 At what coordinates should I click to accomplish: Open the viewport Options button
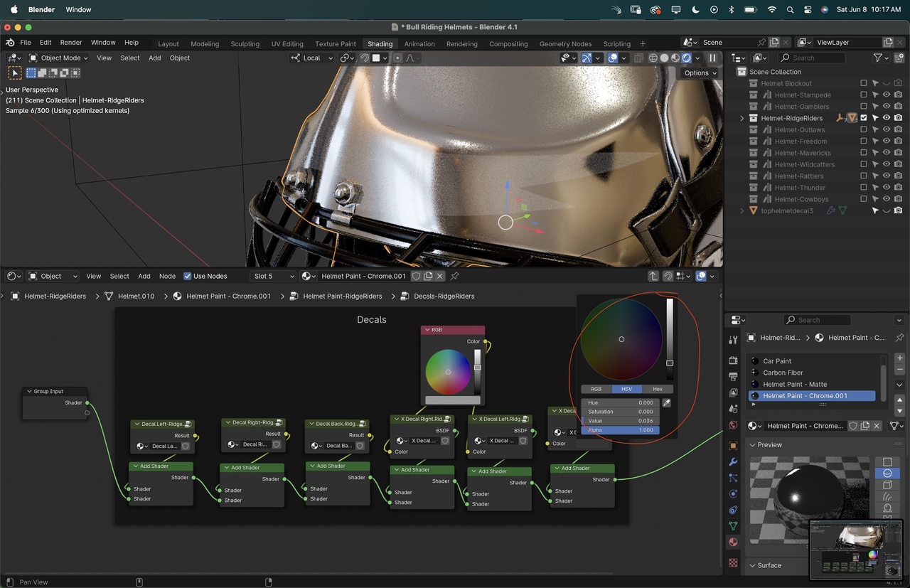click(700, 73)
